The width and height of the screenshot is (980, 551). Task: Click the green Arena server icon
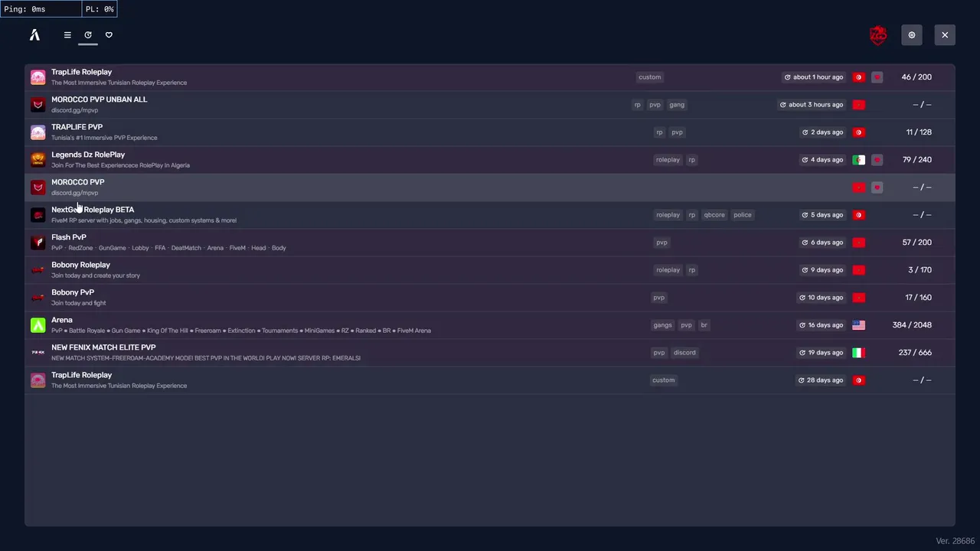[38, 325]
